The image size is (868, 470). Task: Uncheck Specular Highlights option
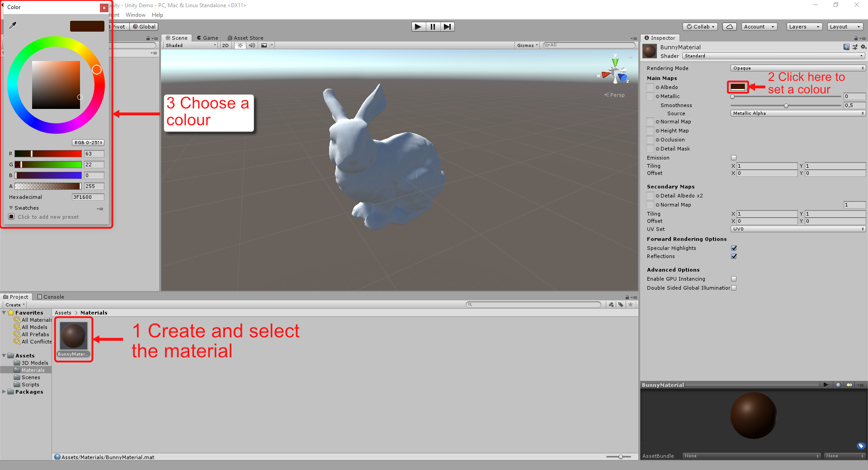coord(734,248)
